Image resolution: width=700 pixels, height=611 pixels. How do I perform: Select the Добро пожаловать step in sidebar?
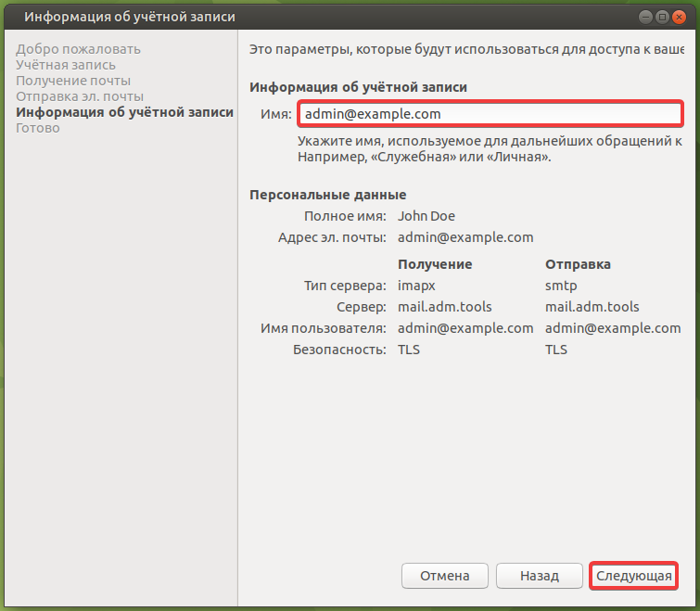(78, 49)
